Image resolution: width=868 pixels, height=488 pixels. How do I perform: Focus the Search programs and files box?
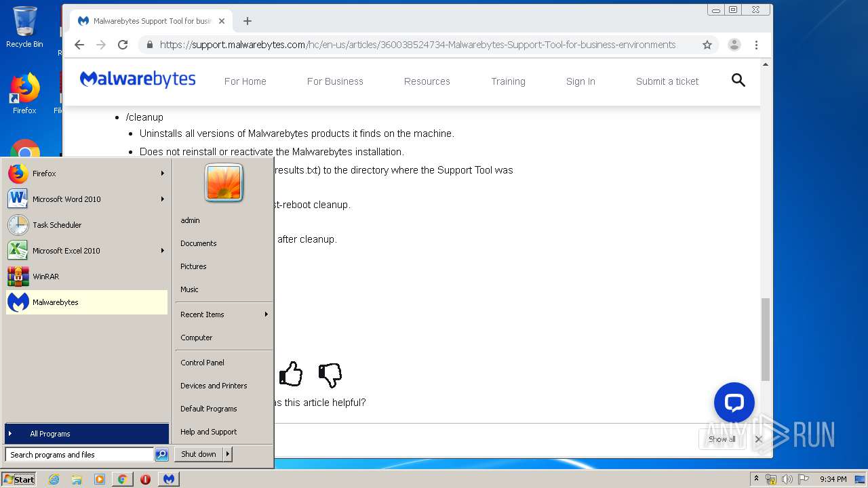point(79,455)
